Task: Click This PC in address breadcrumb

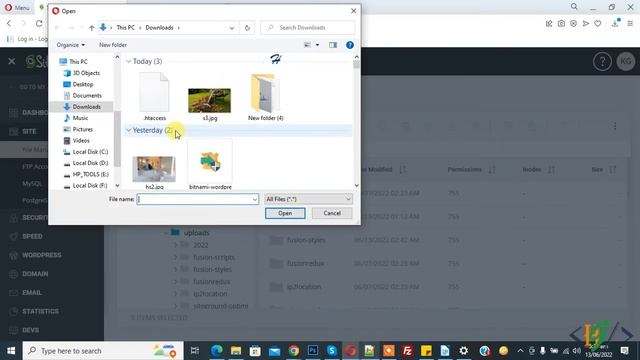Action: coord(125,28)
